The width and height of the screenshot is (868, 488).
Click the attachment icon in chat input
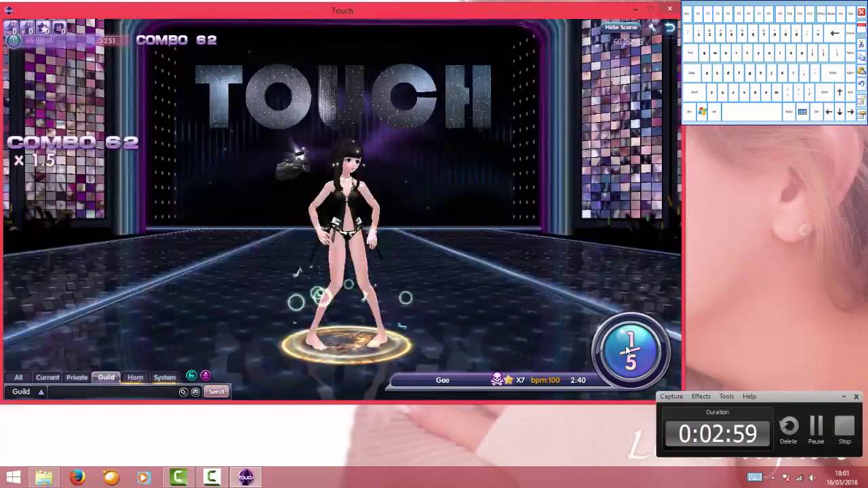(183, 392)
